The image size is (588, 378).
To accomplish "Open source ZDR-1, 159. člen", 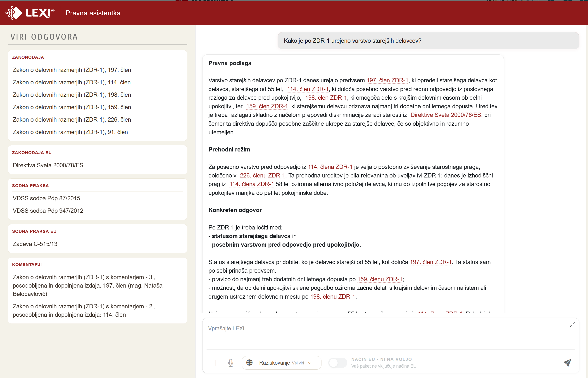I will click(72, 107).
